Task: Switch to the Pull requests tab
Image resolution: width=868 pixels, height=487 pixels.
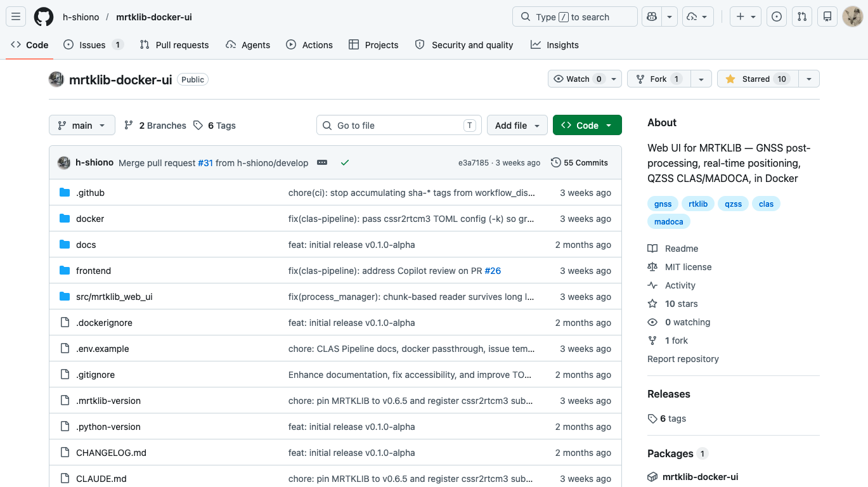Action: (174, 45)
